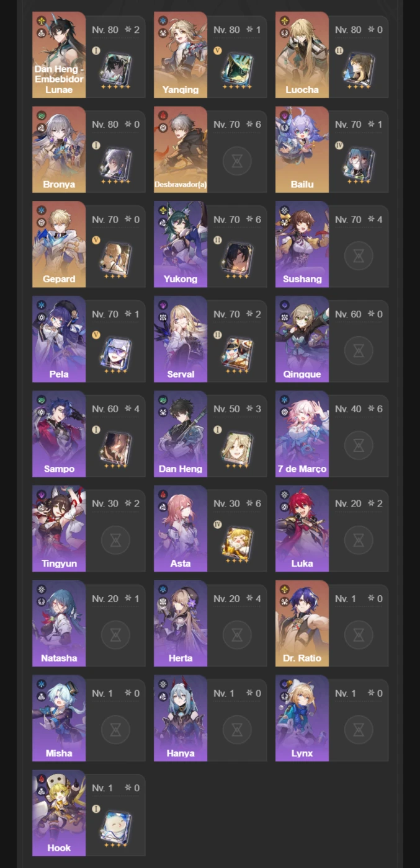Open Serval's light cone icon
Image resolution: width=420 pixels, height=868 pixels.
(236, 352)
